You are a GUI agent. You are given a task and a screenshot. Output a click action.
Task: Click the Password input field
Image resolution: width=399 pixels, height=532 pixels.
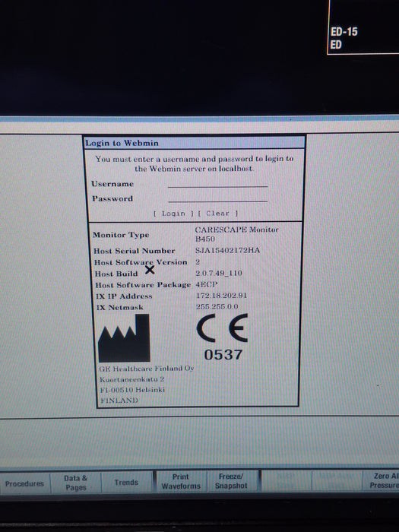point(217,198)
